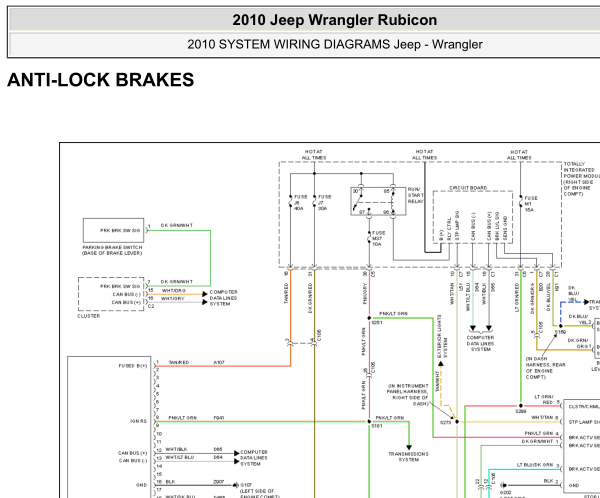Viewport: 600px width, 498px height.
Task: Click the 'G107' ground label
Action: pos(246,485)
